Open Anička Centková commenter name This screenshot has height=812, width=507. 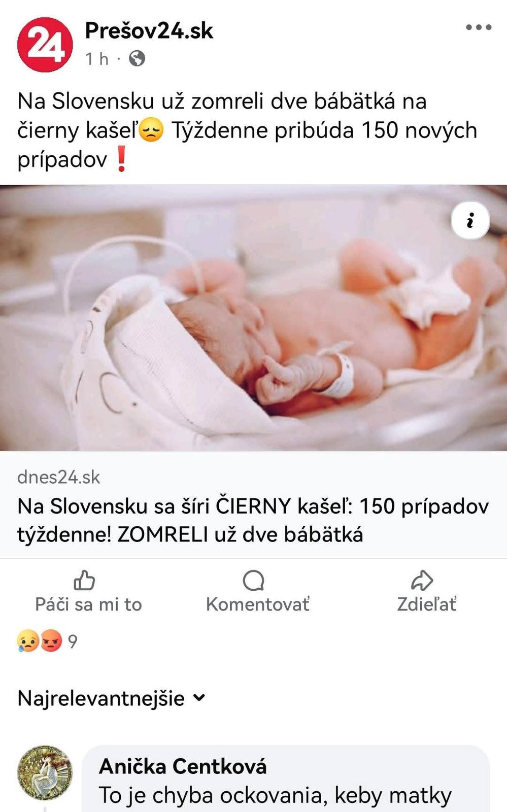[183, 766]
